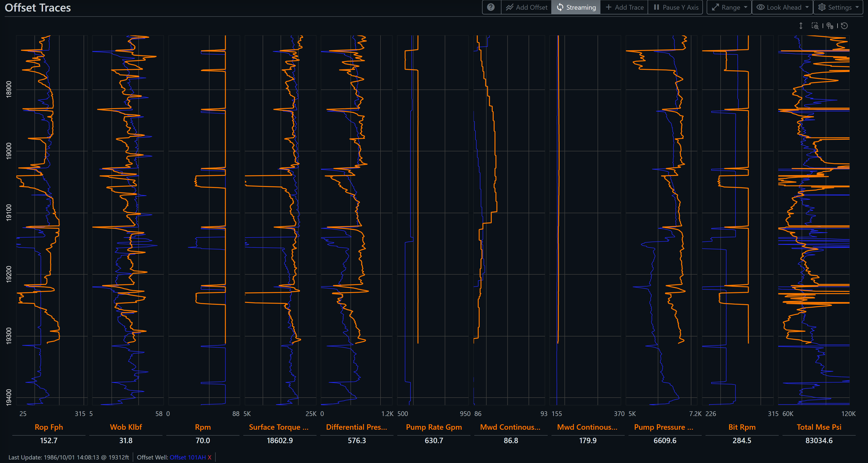Click the Pump Rate value 630.7

[434, 440]
